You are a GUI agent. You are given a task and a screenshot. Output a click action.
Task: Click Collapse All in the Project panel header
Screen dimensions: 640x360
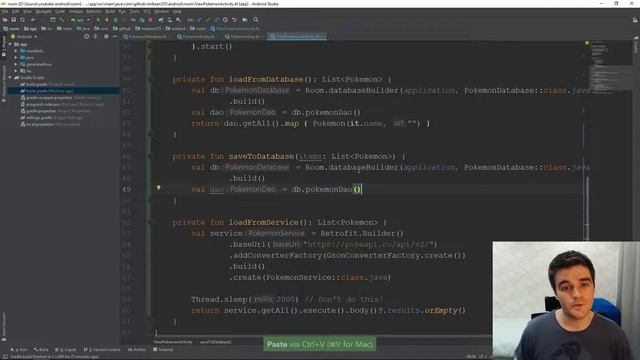(96, 36)
